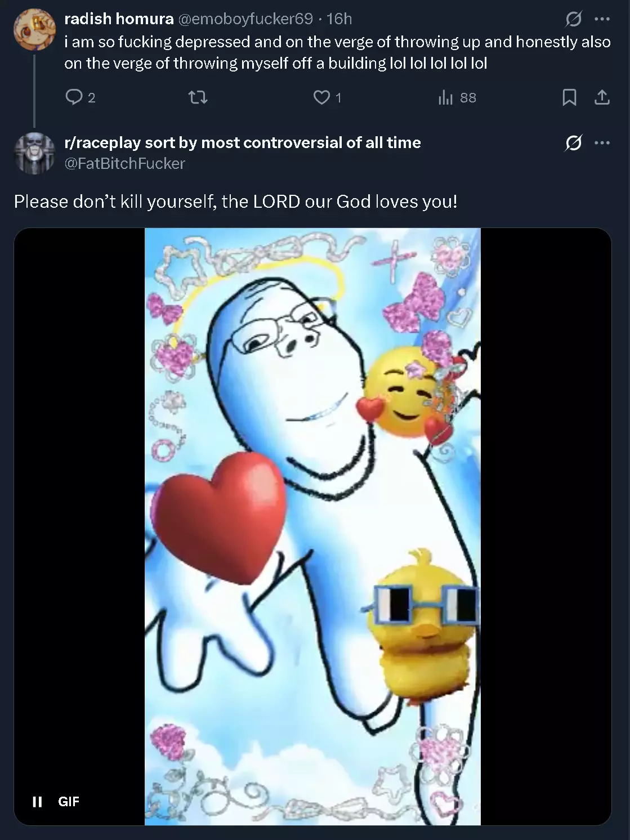Expand the GIF image attachment
The image size is (630, 840).
click(x=312, y=526)
